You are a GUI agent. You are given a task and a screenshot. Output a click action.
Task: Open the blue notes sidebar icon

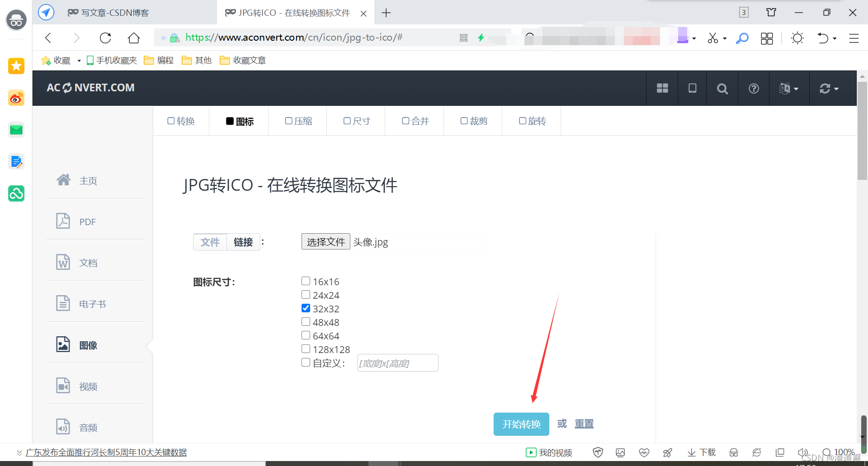point(16,161)
